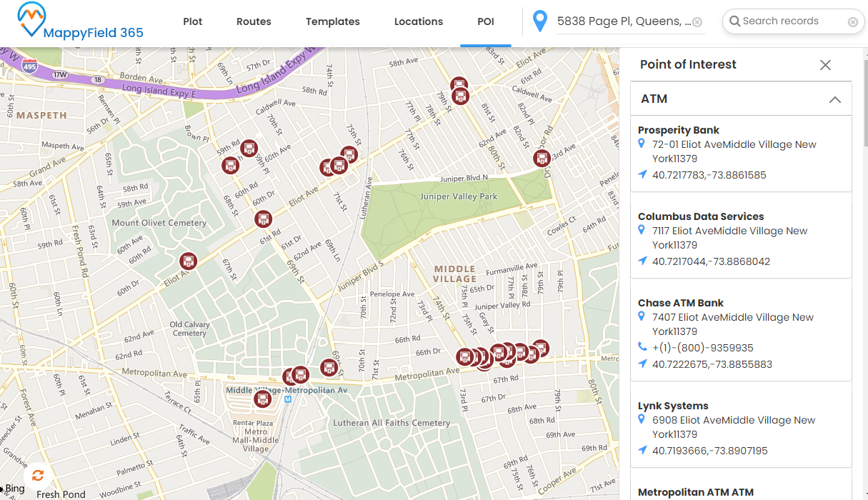Click ATM marker on Eliot Ave near 61st Rd
The image size is (868, 500).
264,219
